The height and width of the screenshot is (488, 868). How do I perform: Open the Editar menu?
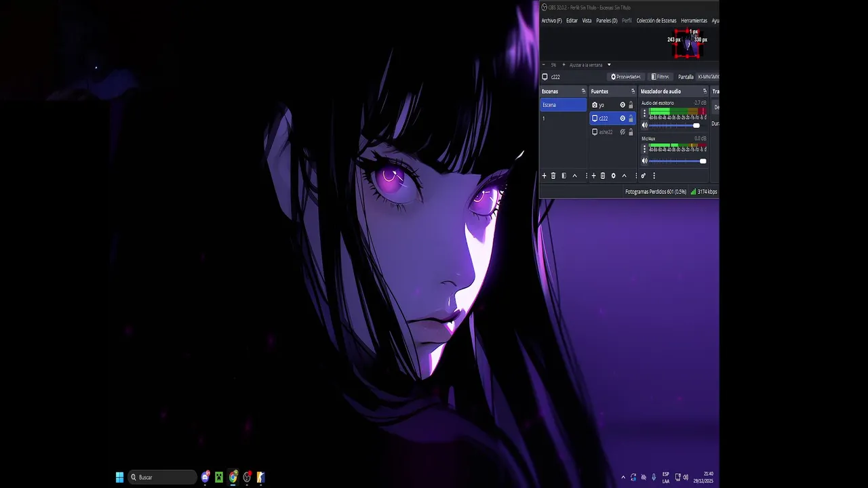[x=572, y=21]
